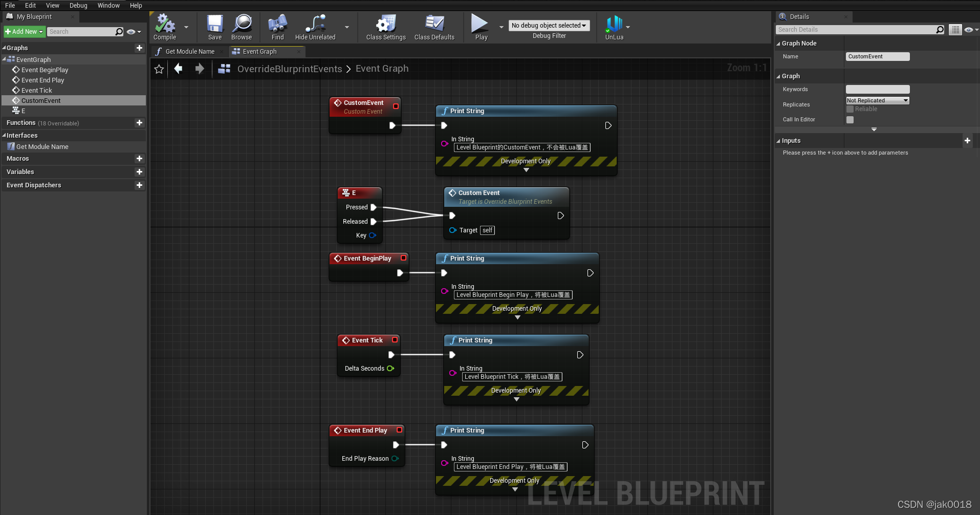Click delegate pin on CustomEvent node
The image size is (980, 515).
pyautogui.click(x=396, y=106)
